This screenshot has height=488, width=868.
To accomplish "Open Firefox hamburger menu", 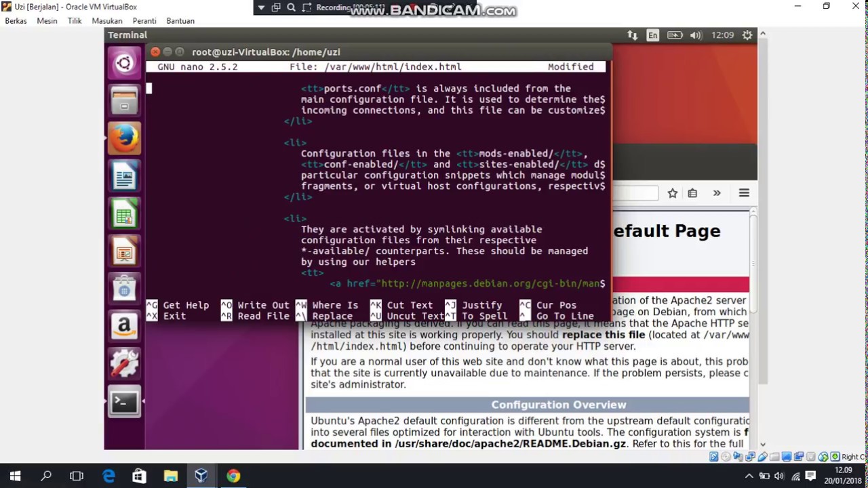I will 744,193.
